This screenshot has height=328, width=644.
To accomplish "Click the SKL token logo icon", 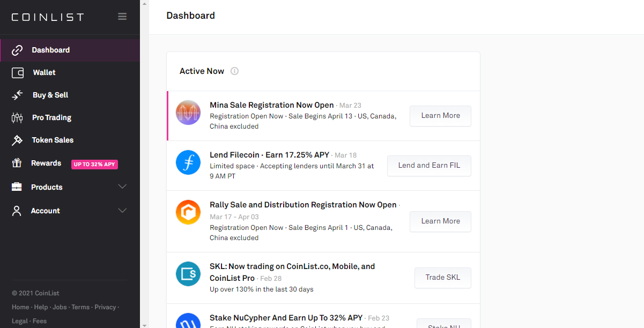I will [188, 274].
